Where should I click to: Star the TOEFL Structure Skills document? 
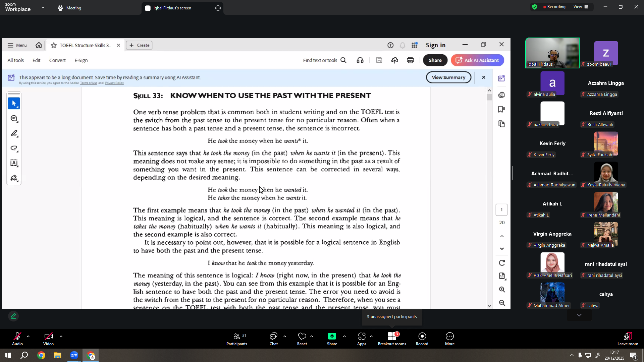click(x=54, y=45)
